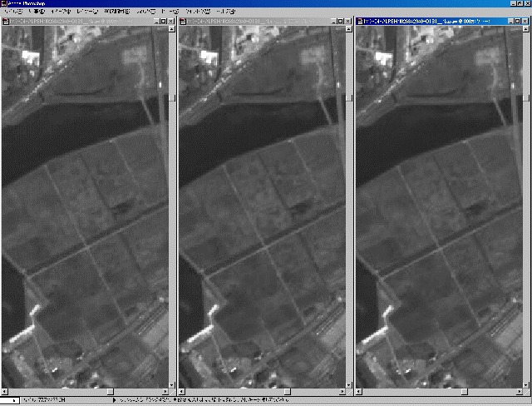Click the horizontal scrollbar thumb in right window
532x406 pixels.
pyautogui.click(x=465, y=392)
